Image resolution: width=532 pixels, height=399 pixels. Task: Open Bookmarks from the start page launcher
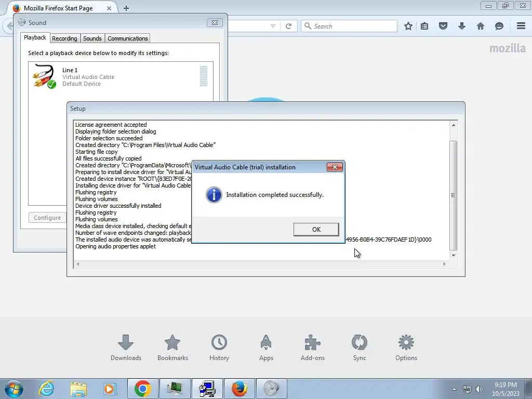tap(172, 348)
